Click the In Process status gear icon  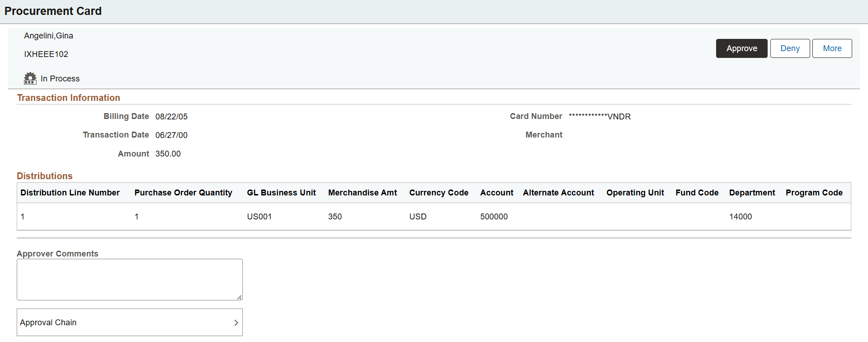(x=30, y=78)
